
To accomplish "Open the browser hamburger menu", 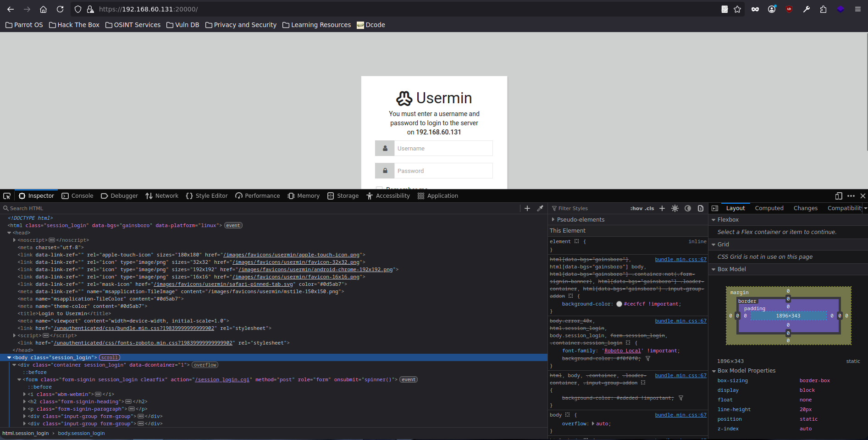I will tap(858, 9).
